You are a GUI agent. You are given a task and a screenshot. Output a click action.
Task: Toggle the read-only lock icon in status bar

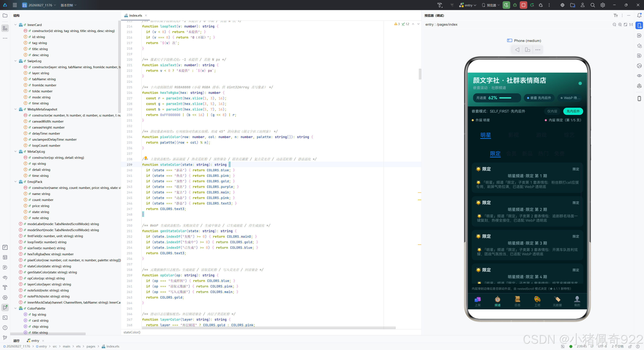630,346
